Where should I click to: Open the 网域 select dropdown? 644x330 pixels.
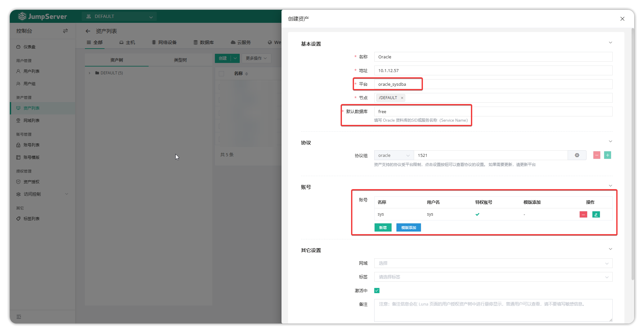coord(493,263)
